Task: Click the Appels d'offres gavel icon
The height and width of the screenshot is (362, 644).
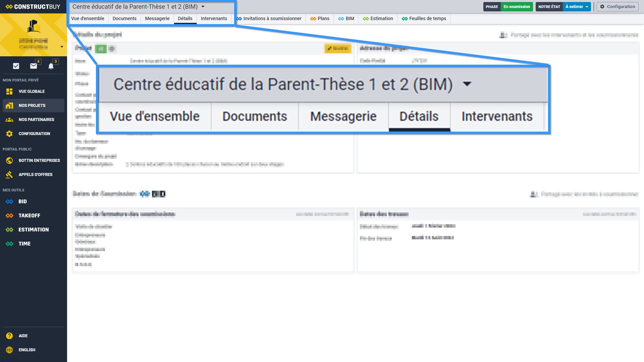Action: coord(9,174)
